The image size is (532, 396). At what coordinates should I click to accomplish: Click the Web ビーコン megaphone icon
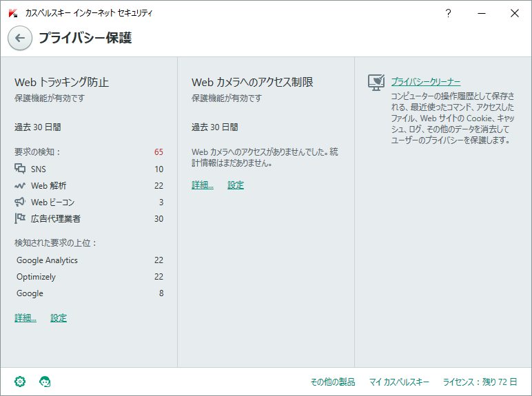click(x=20, y=202)
